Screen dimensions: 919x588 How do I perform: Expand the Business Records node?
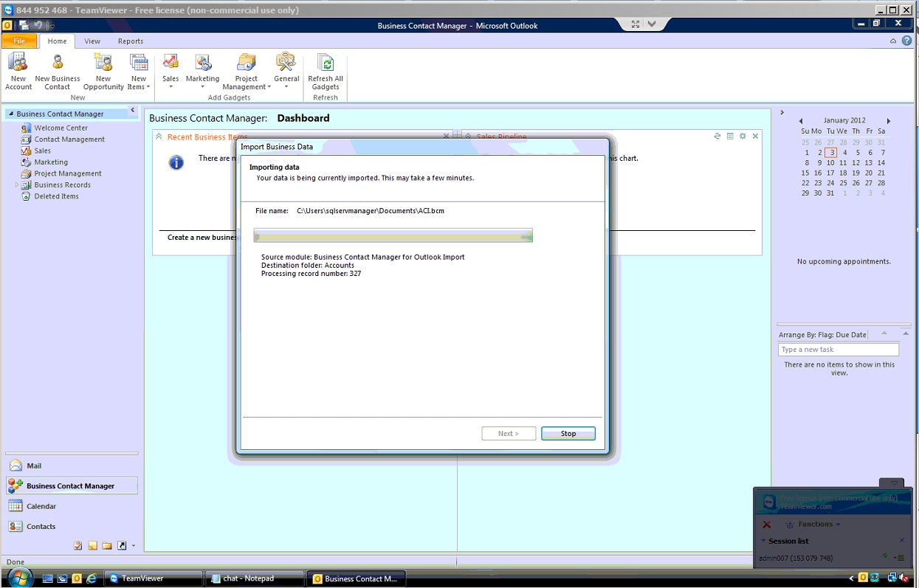(x=17, y=185)
